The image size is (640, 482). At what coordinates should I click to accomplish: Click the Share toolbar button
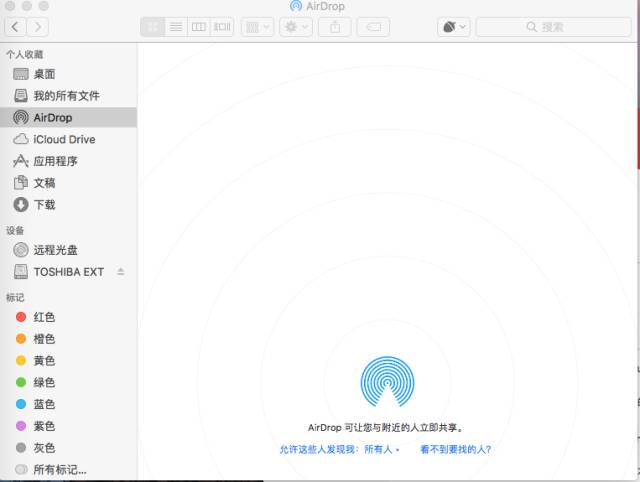pos(334,27)
